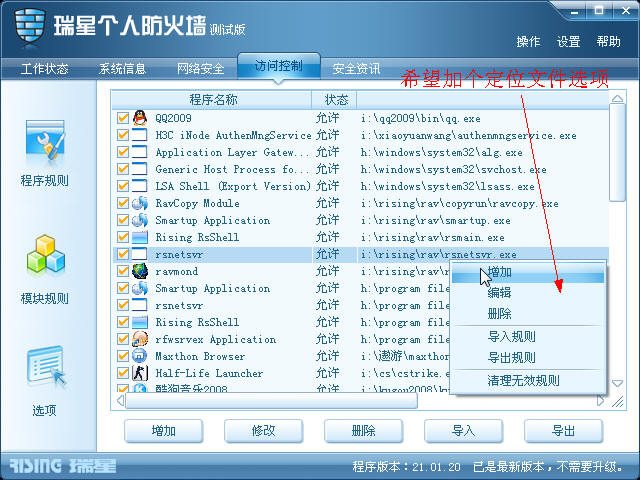
Task: Open the 设置 menu
Action: pyautogui.click(x=569, y=42)
